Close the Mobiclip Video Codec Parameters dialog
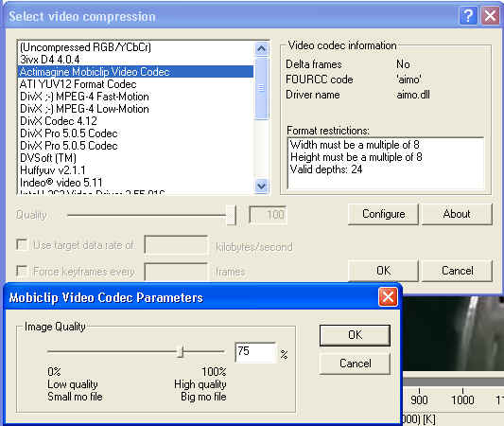This screenshot has height=426, width=504. 388,296
